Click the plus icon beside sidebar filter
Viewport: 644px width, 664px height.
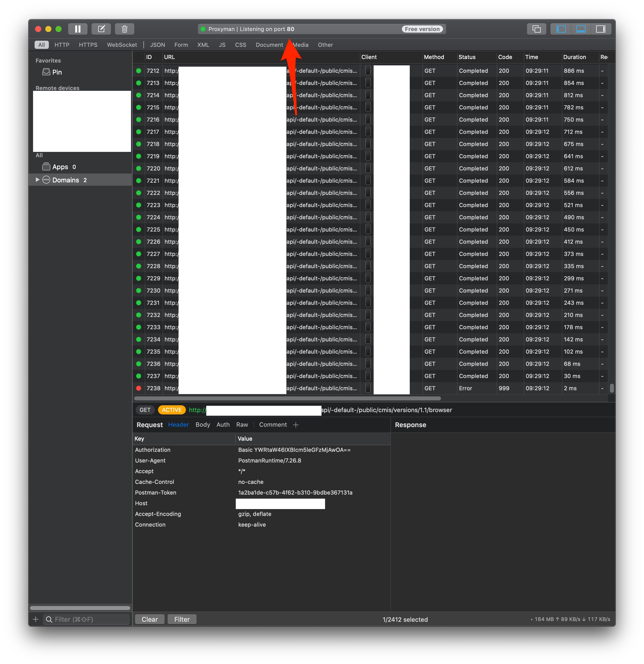click(36, 619)
